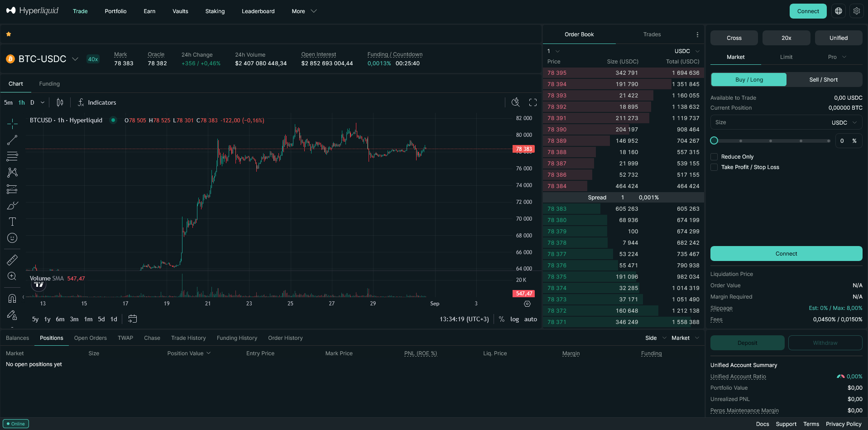Click the Cross margin mode button
868x430 pixels.
click(x=734, y=38)
